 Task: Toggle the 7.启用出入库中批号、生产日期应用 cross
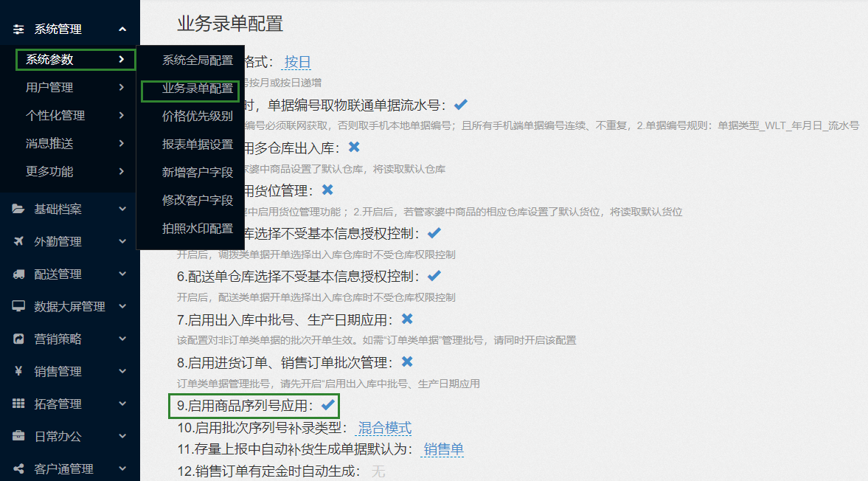407,319
